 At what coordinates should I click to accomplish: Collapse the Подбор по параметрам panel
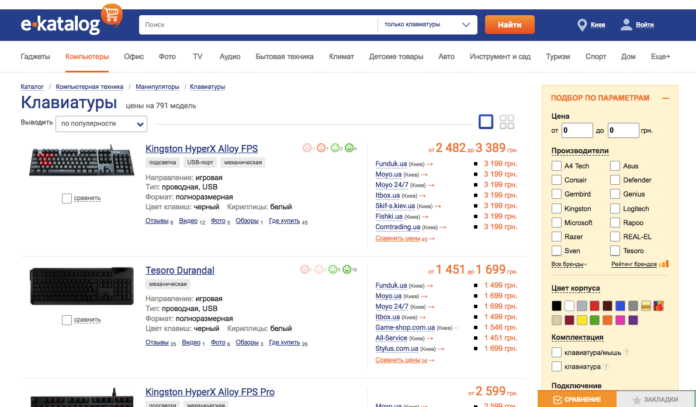coord(665,98)
